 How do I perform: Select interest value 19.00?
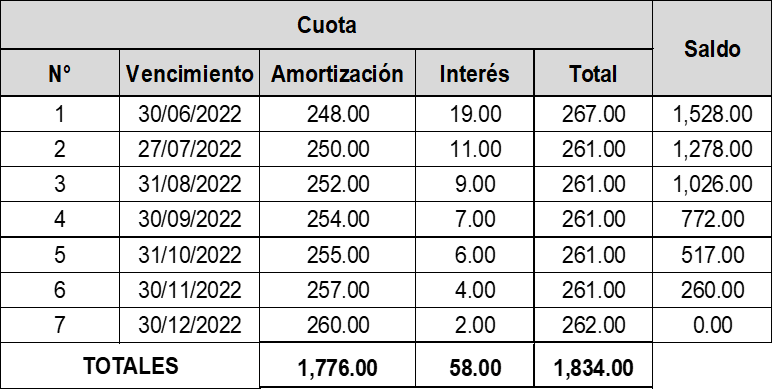click(x=474, y=114)
